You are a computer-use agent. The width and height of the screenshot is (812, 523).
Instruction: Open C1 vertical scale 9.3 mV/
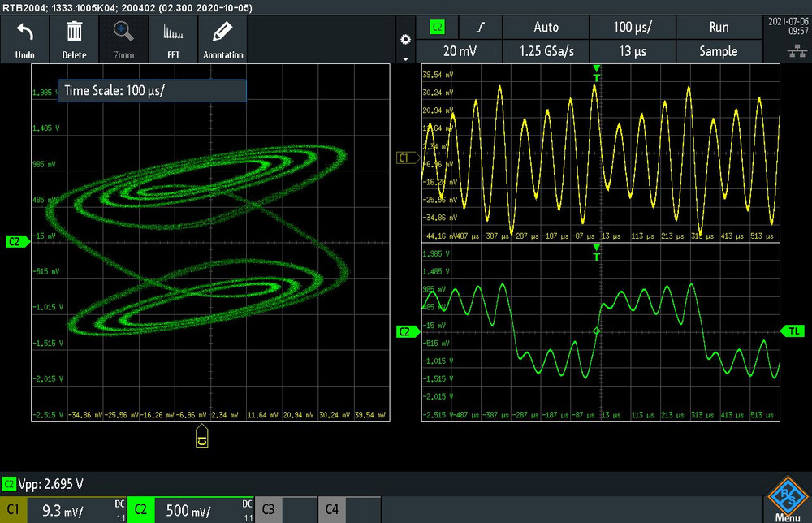[x=63, y=511]
